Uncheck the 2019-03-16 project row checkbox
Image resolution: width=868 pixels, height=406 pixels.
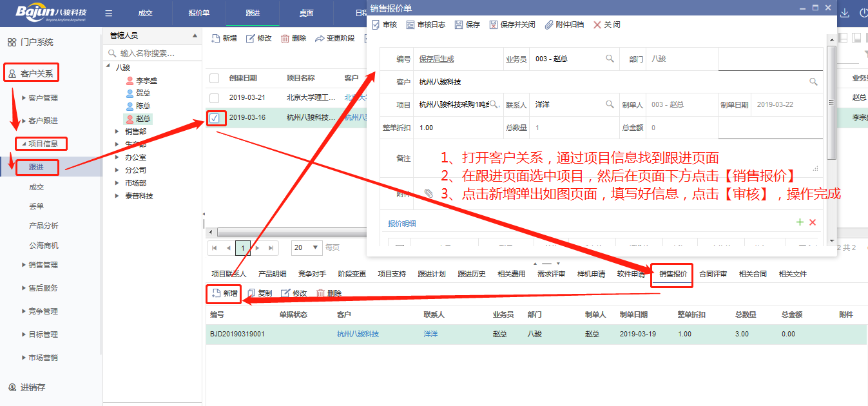coord(215,118)
